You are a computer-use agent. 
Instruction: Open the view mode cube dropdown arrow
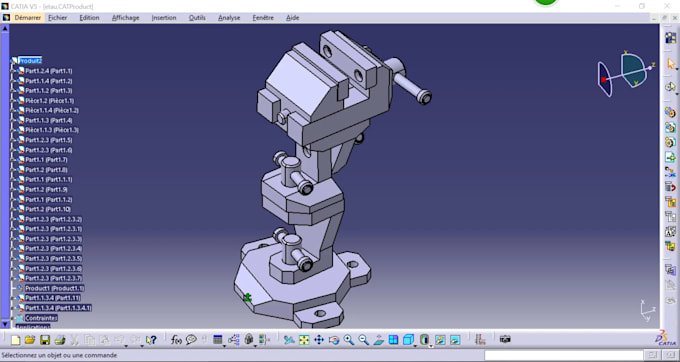[415, 346]
